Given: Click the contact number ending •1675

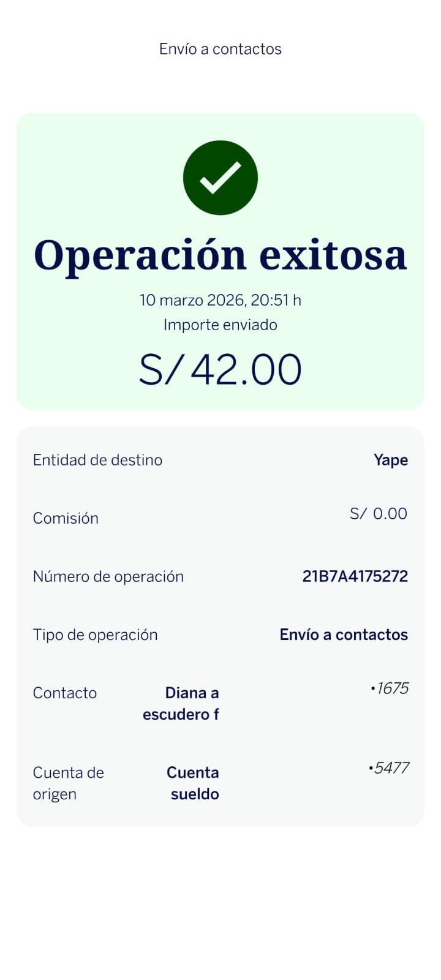Looking at the screenshot, I should pos(390,688).
